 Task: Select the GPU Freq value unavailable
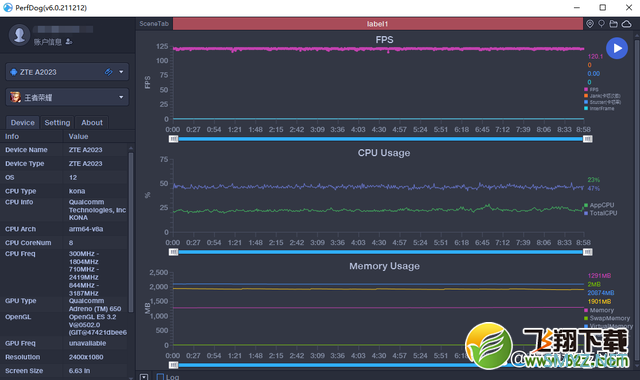pos(87,343)
